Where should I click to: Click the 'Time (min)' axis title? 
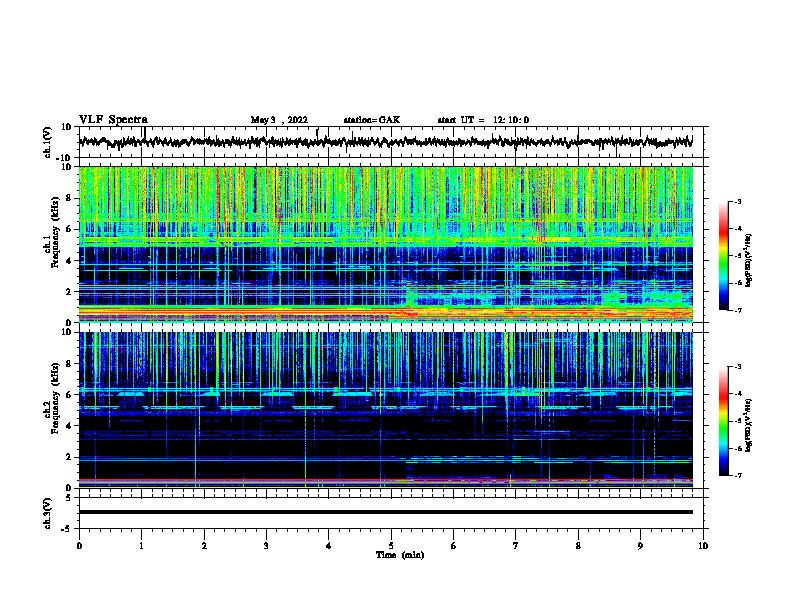point(400,555)
